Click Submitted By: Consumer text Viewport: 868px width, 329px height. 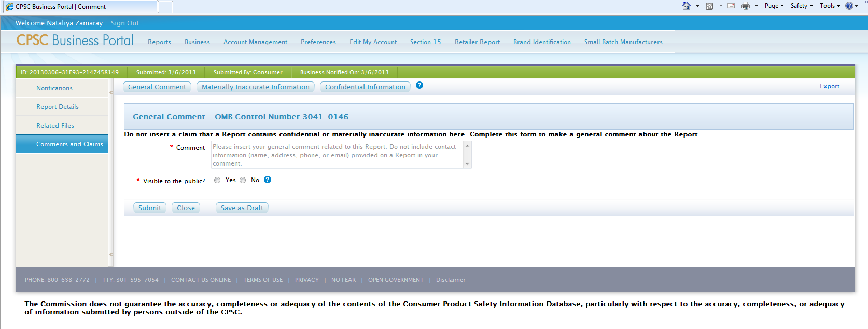click(x=248, y=72)
